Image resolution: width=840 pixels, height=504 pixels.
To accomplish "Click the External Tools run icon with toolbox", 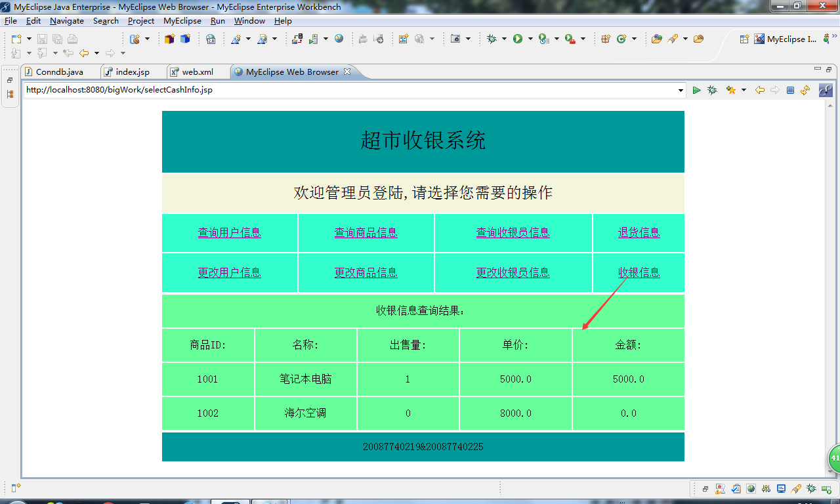I will (570, 39).
